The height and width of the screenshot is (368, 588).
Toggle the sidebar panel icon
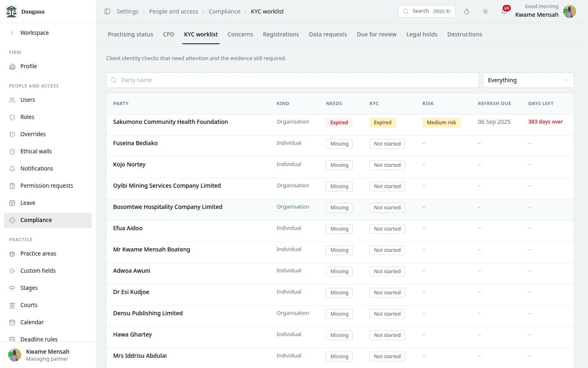[107, 11]
